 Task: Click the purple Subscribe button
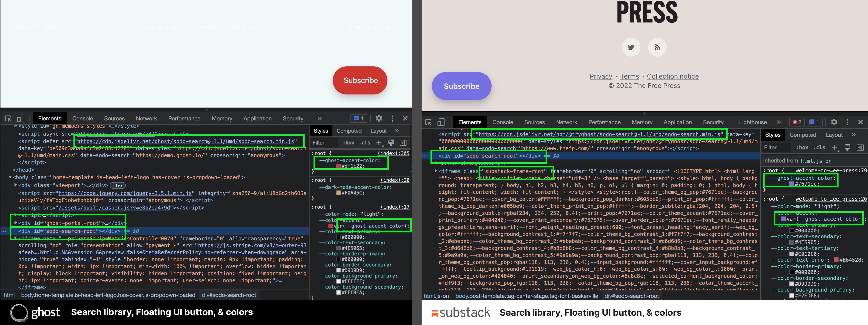tap(462, 86)
